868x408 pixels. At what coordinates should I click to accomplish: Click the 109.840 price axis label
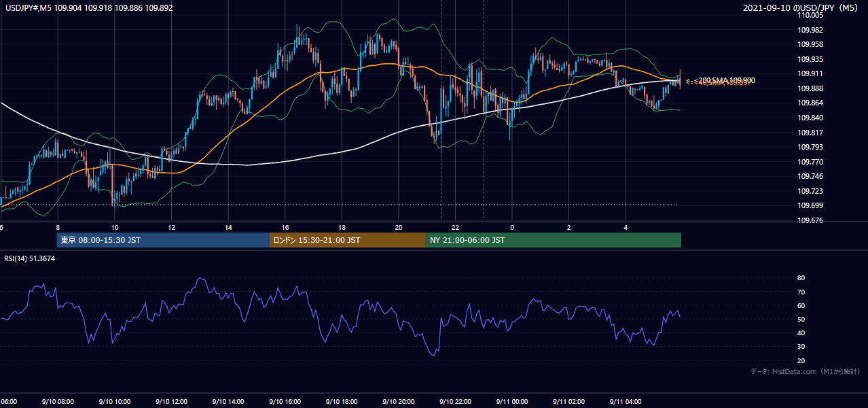[810, 118]
